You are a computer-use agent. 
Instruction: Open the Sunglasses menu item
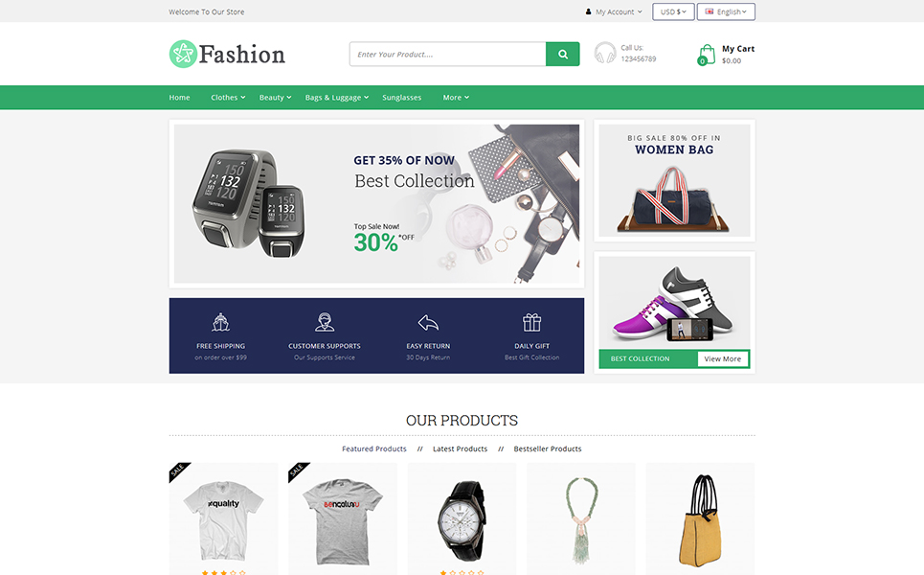coord(402,98)
